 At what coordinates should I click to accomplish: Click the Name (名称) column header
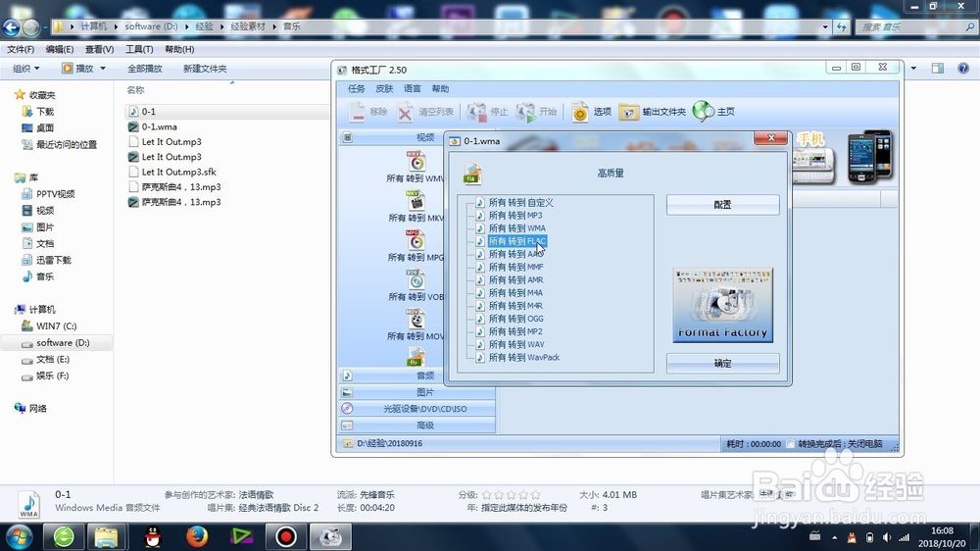coord(135,90)
